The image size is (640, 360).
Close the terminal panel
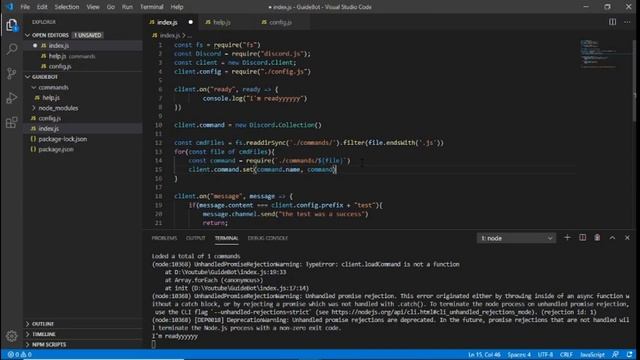tap(627, 238)
